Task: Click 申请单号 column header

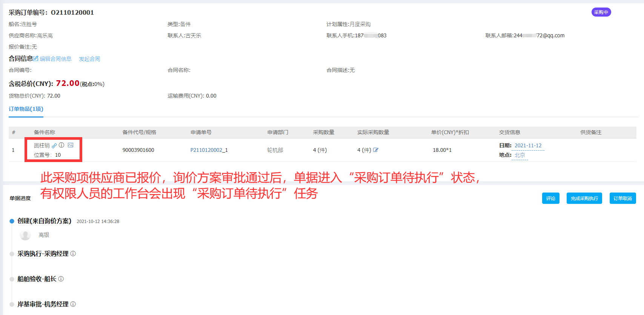Action: point(201,132)
